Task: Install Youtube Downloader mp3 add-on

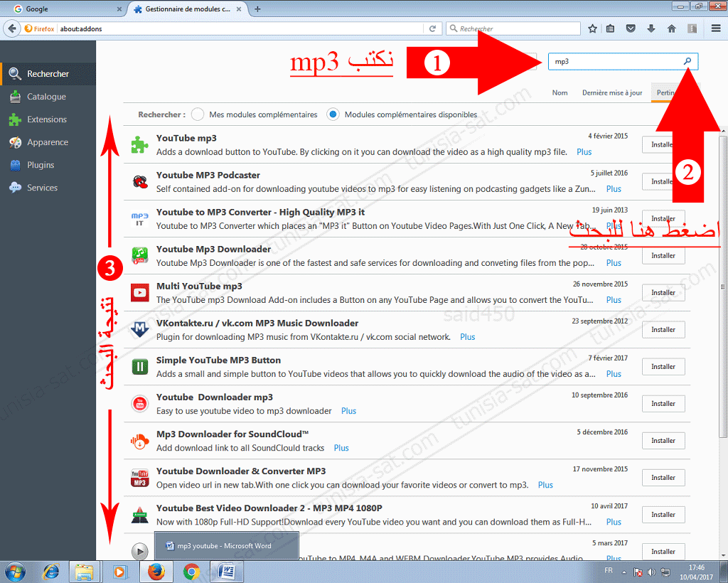Action: [663, 404]
